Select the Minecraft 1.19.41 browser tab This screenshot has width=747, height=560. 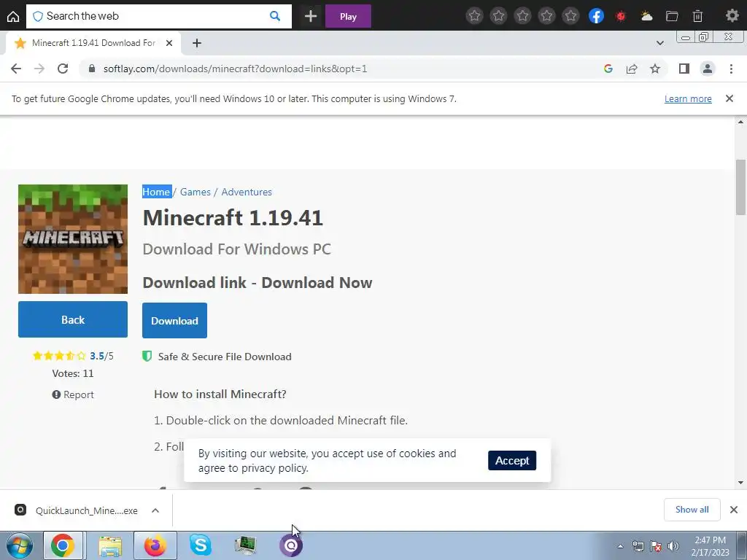pos(93,43)
